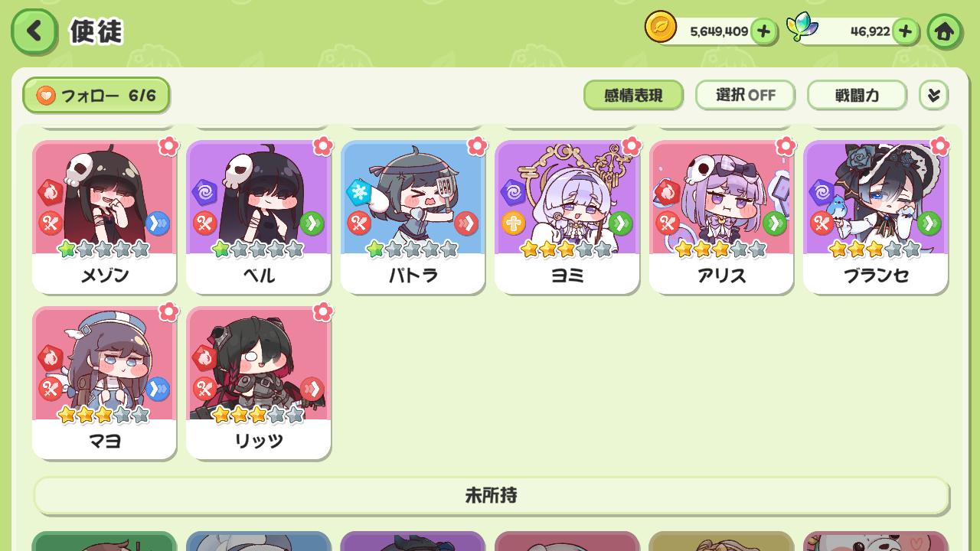This screenshot has width=980, height=551.
Task: Tap the fire element icon on リッツ
Action: tap(204, 357)
